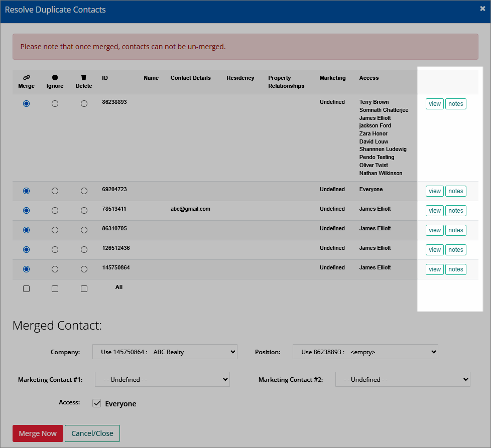This screenshot has width=491, height=448.
Task: Check the Ignore All checkbox
Action: [55, 289]
